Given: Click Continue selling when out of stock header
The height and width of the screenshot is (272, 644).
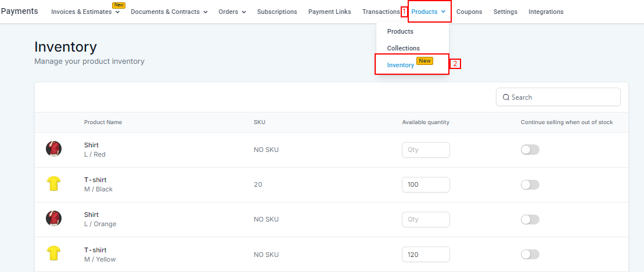Looking at the screenshot, I should click(x=567, y=122).
